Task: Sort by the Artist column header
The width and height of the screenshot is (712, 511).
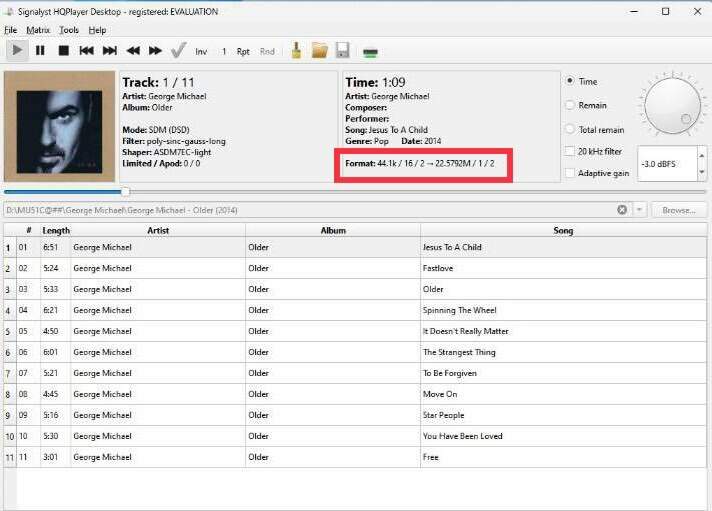Action: (158, 230)
